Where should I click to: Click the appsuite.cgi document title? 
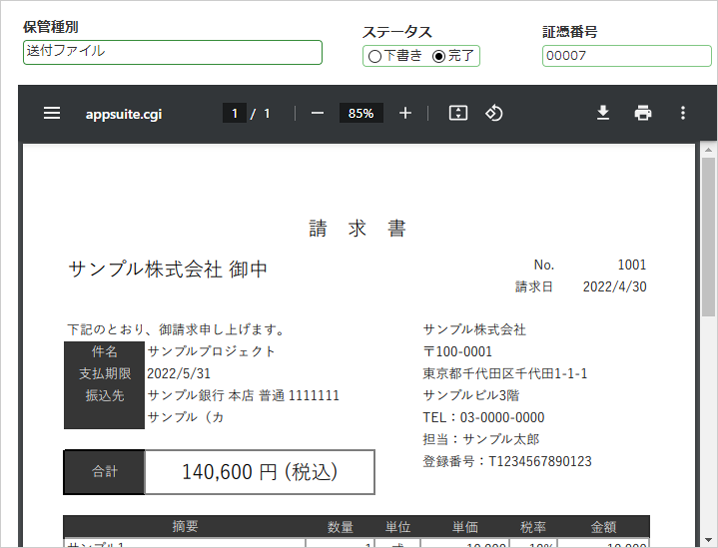[x=123, y=114]
